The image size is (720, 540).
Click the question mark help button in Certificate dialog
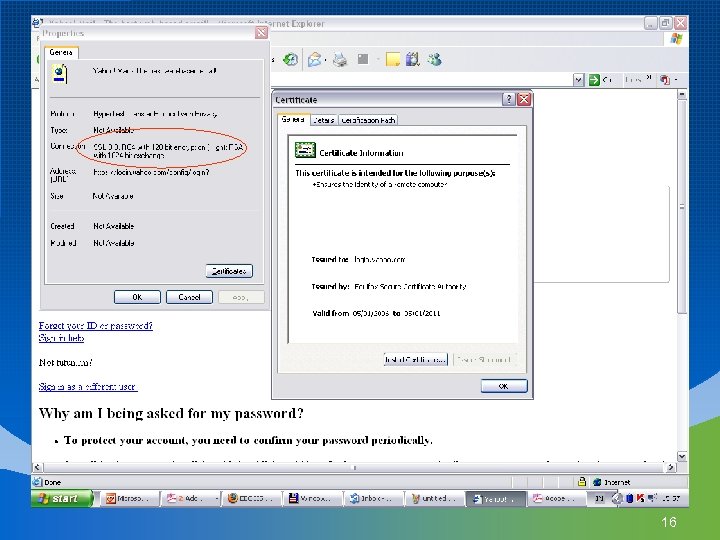click(x=508, y=99)
